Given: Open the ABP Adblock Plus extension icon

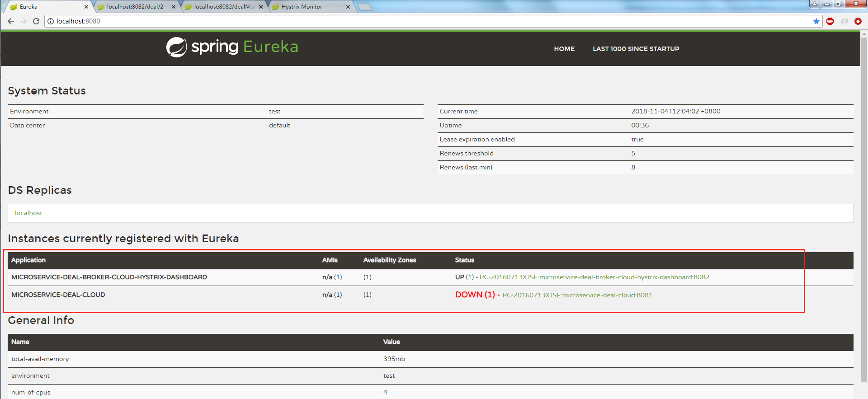Looking at the screenshot, I should [x=830, y=21].
